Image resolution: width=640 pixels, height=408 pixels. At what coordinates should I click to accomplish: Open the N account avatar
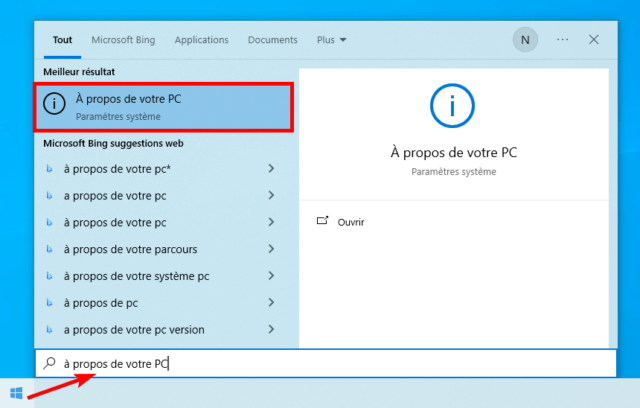tap(524, 40)
